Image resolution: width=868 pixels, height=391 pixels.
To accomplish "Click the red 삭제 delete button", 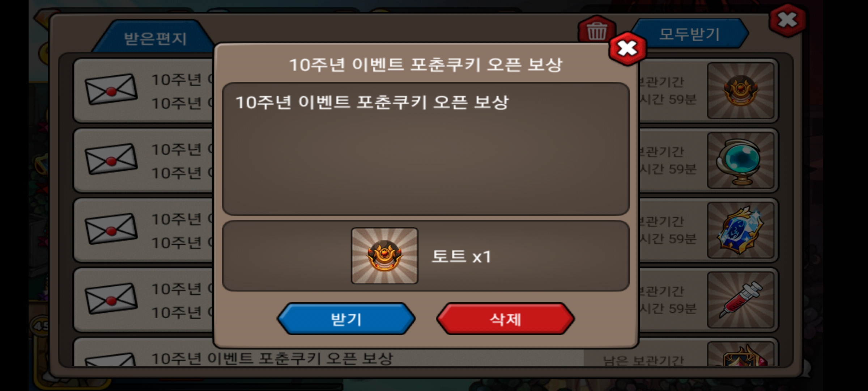I will (505, 319).
